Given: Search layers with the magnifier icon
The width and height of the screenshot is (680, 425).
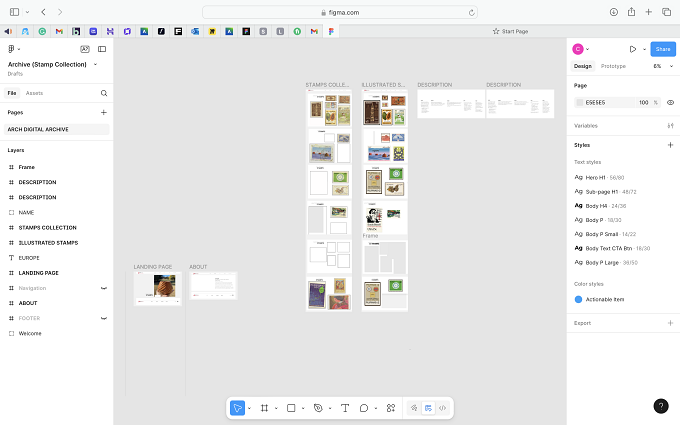Looking at the screenshot, I should coord(104,93).
